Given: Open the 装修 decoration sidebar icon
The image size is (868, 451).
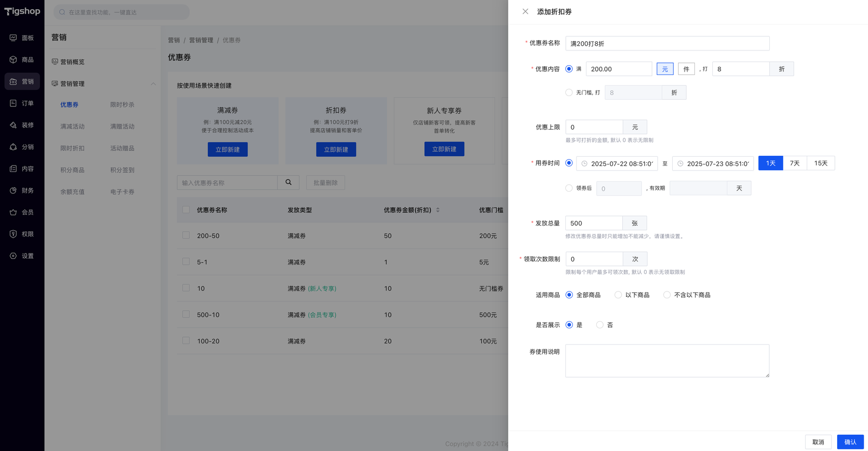Looking at the screenshot, I should tap(13, 125).
